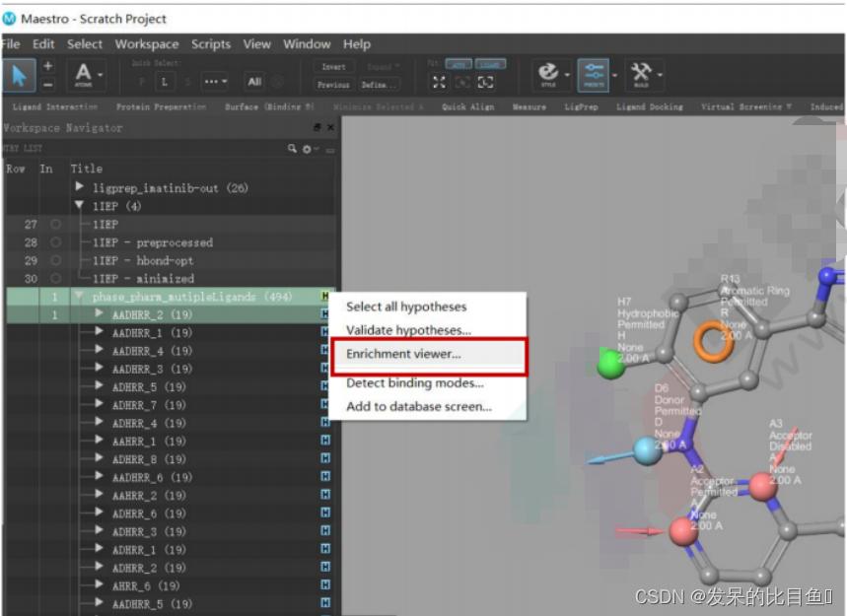847x616 pixels.
Task: Collapse phase_pharm_mutipleLigands group
Action: pos(80,296)
